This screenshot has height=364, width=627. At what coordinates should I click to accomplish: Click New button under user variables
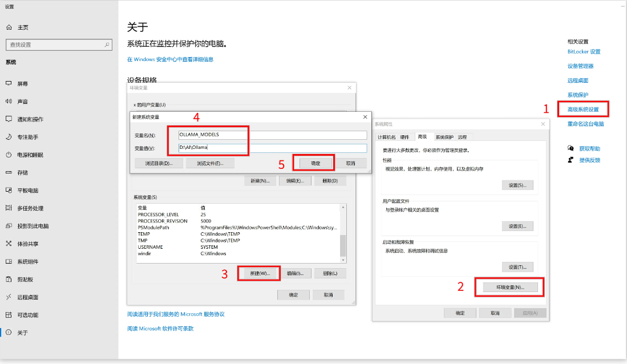tap(260, 181)
